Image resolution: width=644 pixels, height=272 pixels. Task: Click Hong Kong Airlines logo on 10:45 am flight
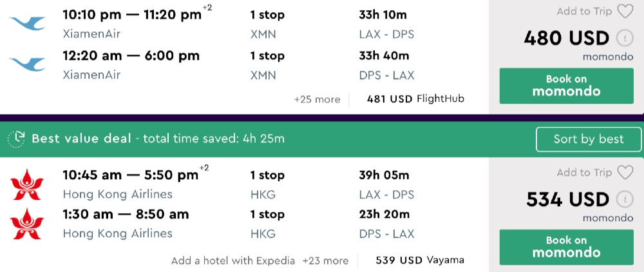point(27,184)
